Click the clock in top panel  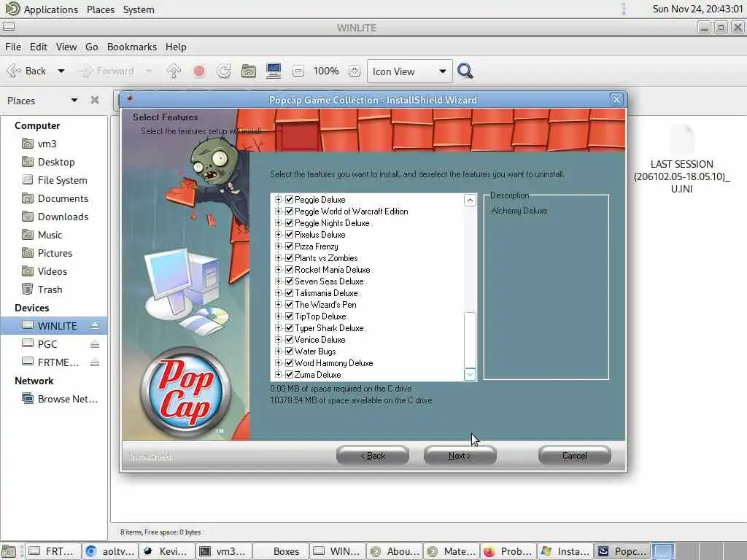tap(697, 9)
